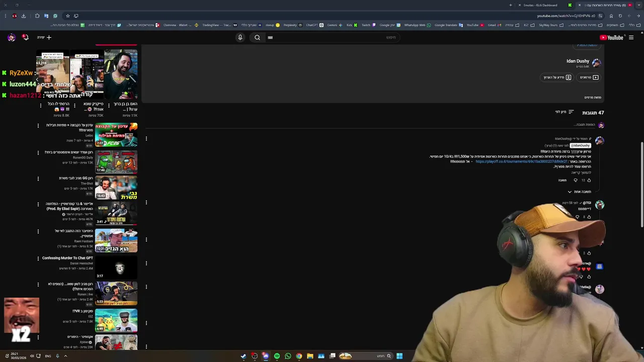Expand the one reply thread chevron
Image resolution: width=644 pixels, height=362 pixels.
[570, 192]
